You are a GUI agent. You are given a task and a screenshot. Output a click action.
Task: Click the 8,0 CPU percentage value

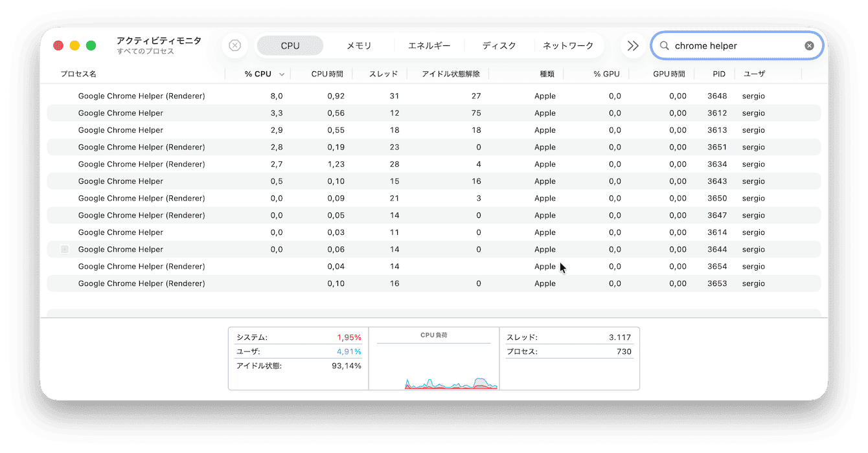point(277,96)
